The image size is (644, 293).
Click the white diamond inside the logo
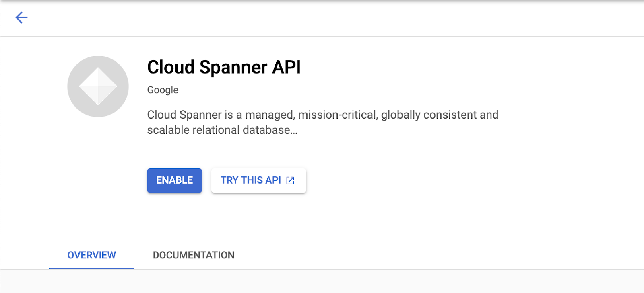click(x=98, y=86)
